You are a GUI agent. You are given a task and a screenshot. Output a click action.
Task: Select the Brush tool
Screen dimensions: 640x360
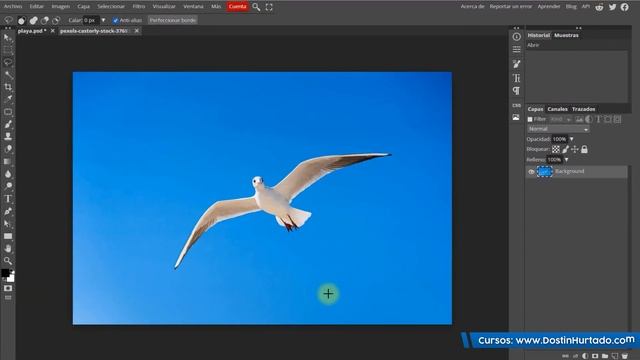8,124
